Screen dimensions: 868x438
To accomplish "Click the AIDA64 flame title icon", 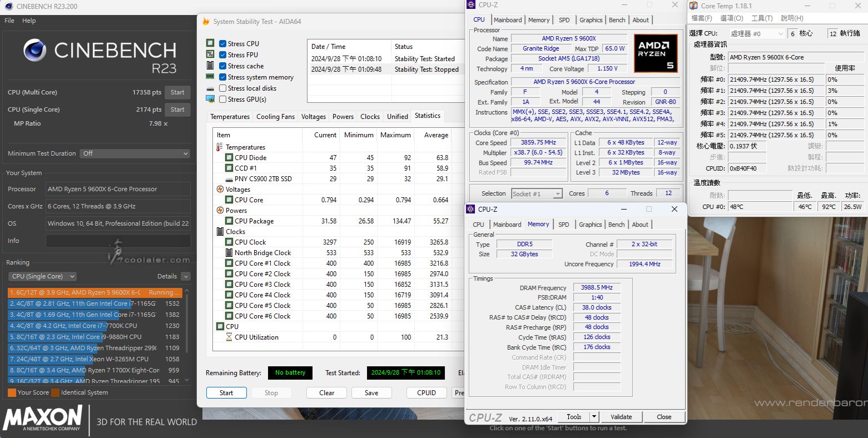I will coord(206,22).
